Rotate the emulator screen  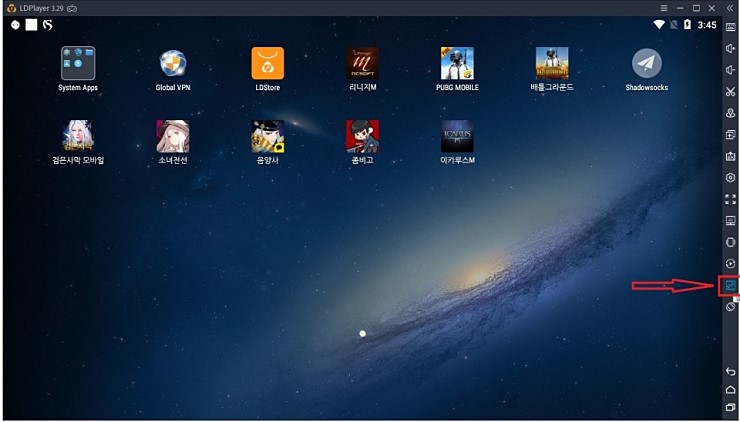[730, 242]
